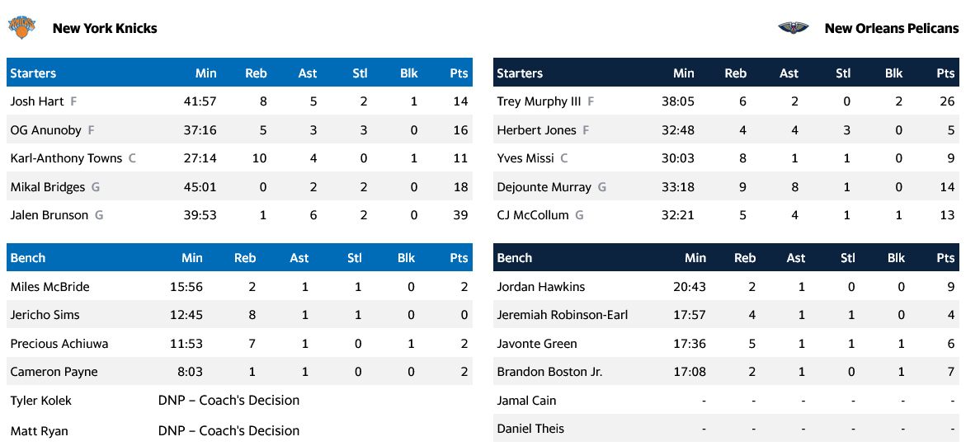Open the New Orleans Pelicans team name link
The image size is (980, 446).
pos(892,28)
